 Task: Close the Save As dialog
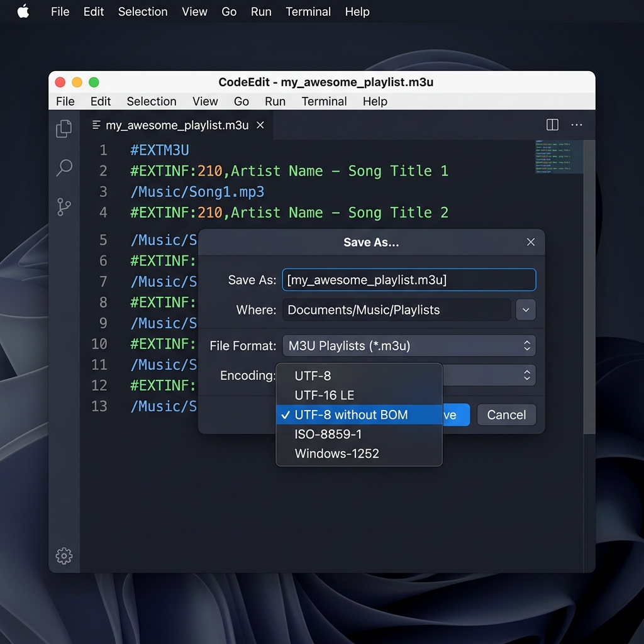[531, 242]
